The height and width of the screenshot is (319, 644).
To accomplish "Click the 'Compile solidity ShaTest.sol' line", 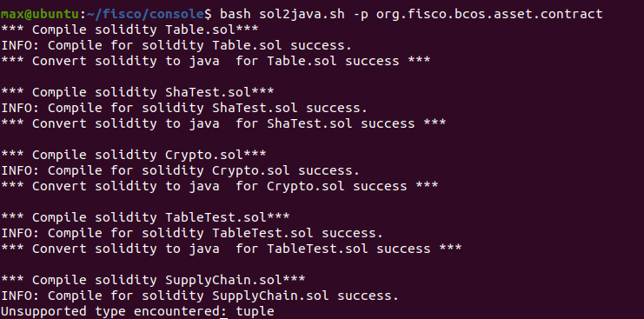I will point(137,92).
